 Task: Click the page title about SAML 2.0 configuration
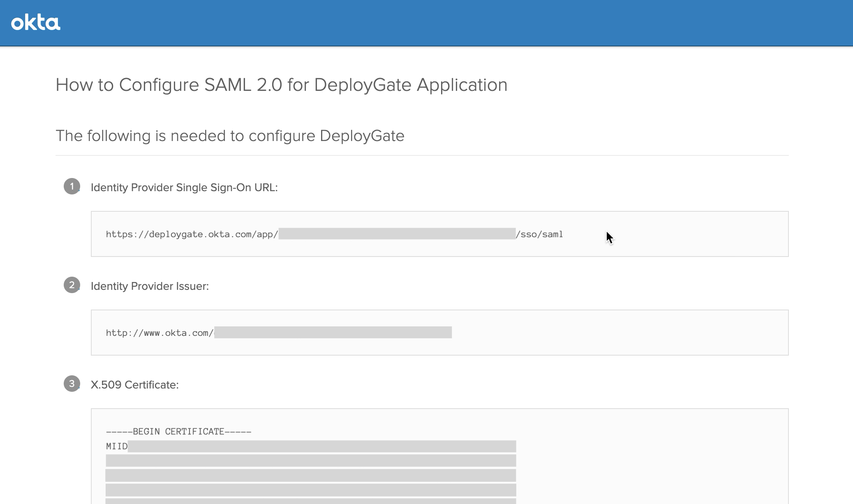click(x=282, y=85)
